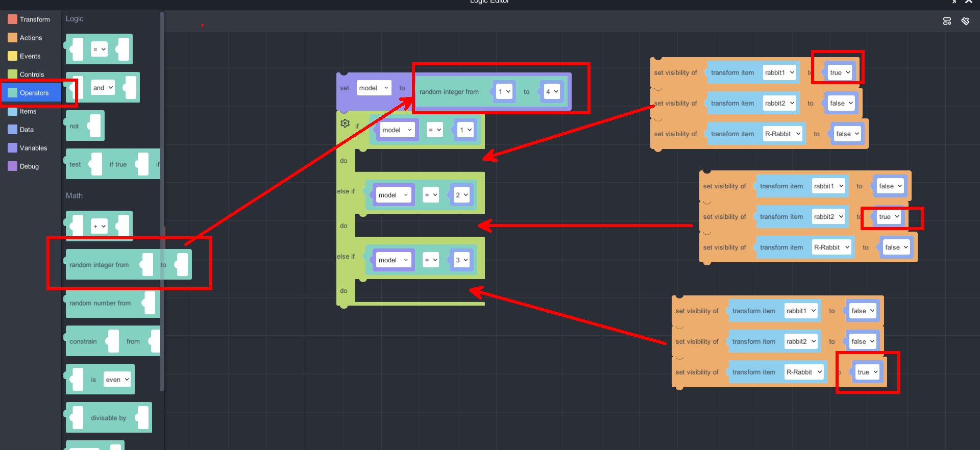Click the block layout icon beside the brush
Screen dimensions: 980x450
tap(947, 21)
